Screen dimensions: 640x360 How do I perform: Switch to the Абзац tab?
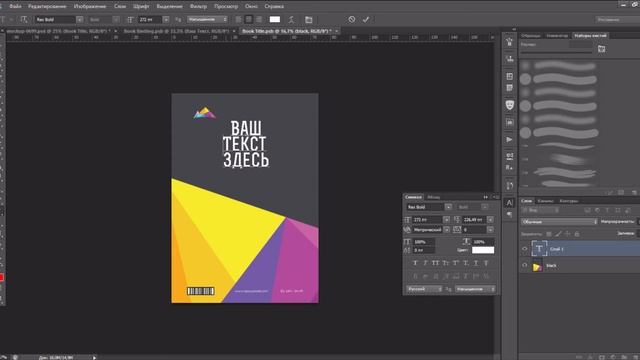(x=433, y=197)
